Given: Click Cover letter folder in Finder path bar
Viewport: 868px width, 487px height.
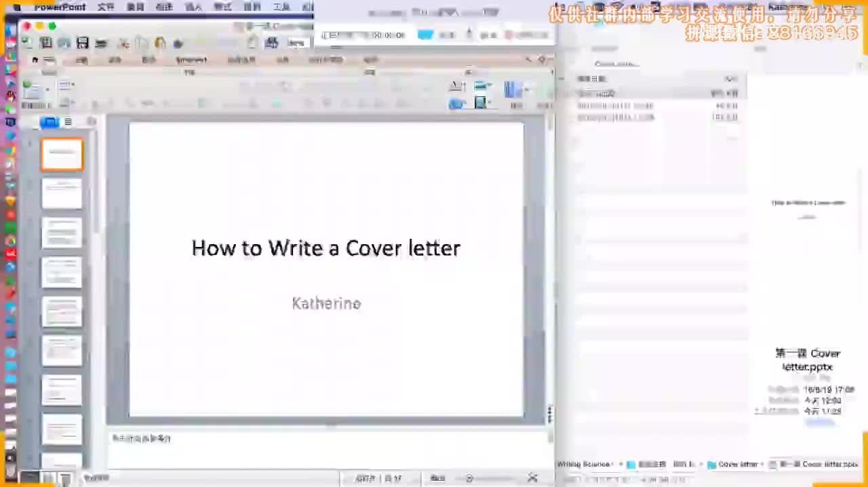Looking at the screenshot, I should [732, 465].
